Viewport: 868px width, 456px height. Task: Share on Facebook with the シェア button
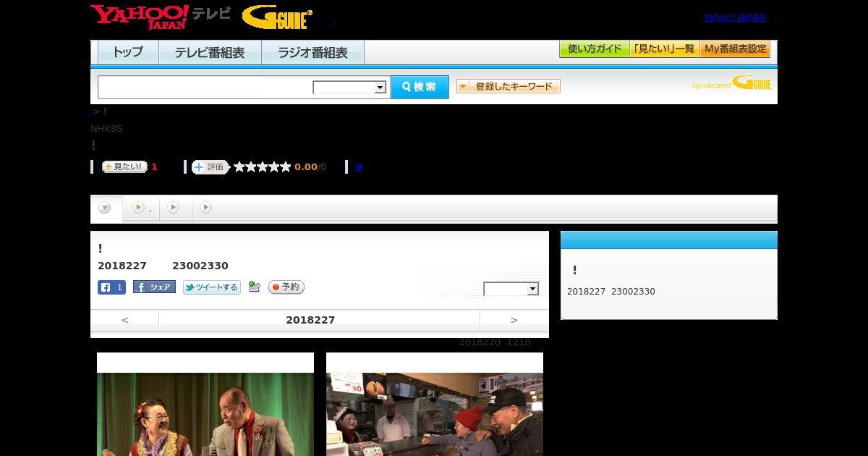point(154,287)
